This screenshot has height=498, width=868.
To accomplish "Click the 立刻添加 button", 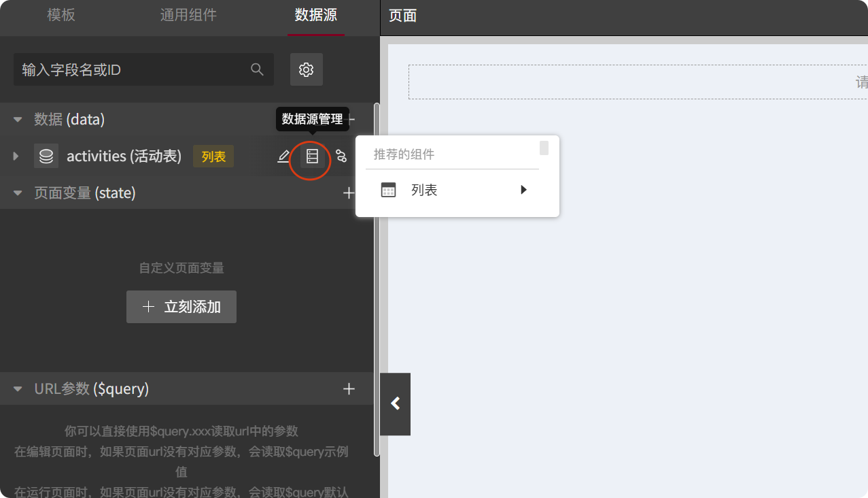I will (181, 307).
